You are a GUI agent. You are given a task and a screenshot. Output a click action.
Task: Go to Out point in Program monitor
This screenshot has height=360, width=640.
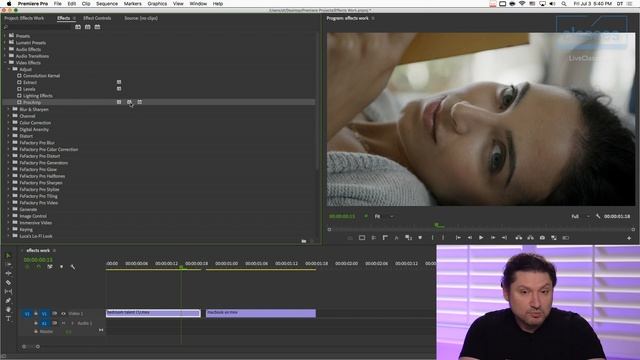[x=504, y=238]
